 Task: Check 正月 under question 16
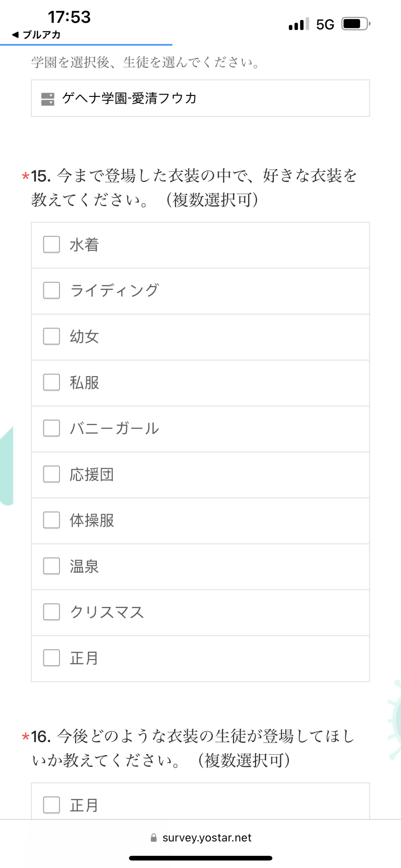(52, 805)
